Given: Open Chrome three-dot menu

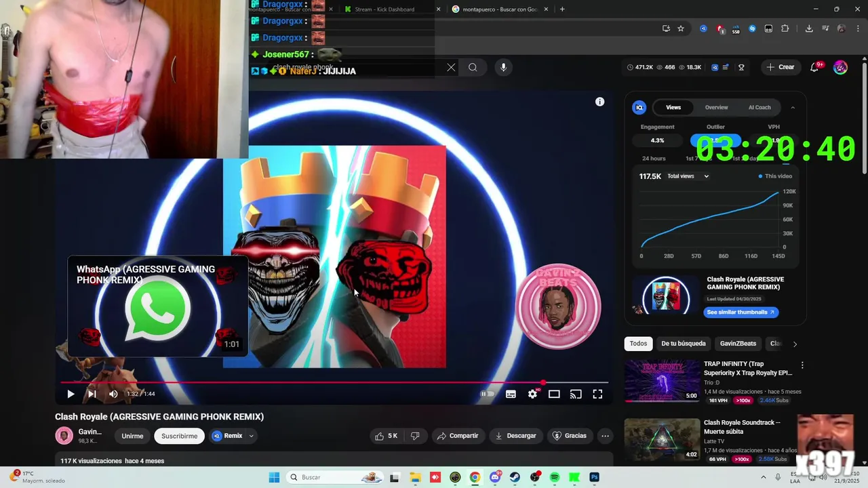Looking at the screenshot, I should tap(857, 28).
